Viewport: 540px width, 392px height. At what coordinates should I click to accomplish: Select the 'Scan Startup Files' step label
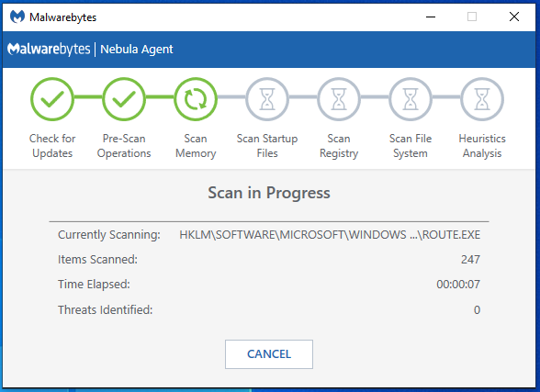[267, 146]
